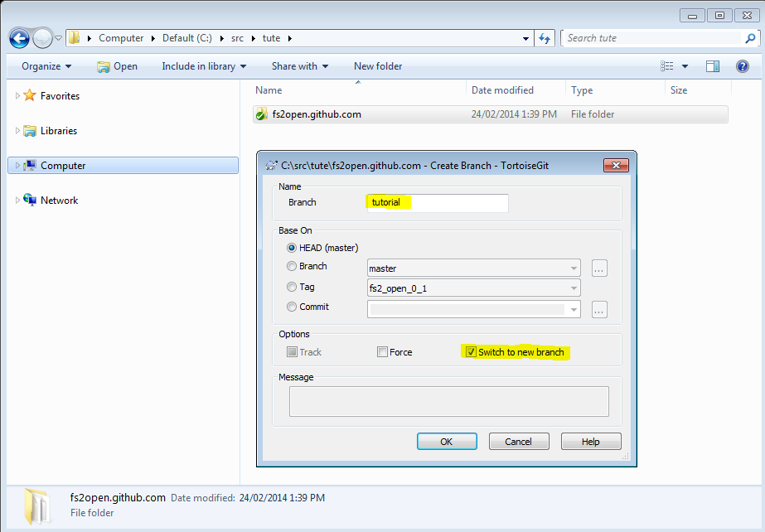
Task: Click the change view icon
Action: pyautogui.click(x=667, y=66)
